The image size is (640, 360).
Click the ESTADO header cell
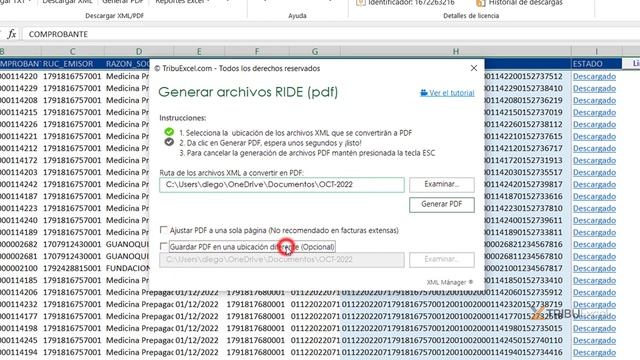(596, 64)
